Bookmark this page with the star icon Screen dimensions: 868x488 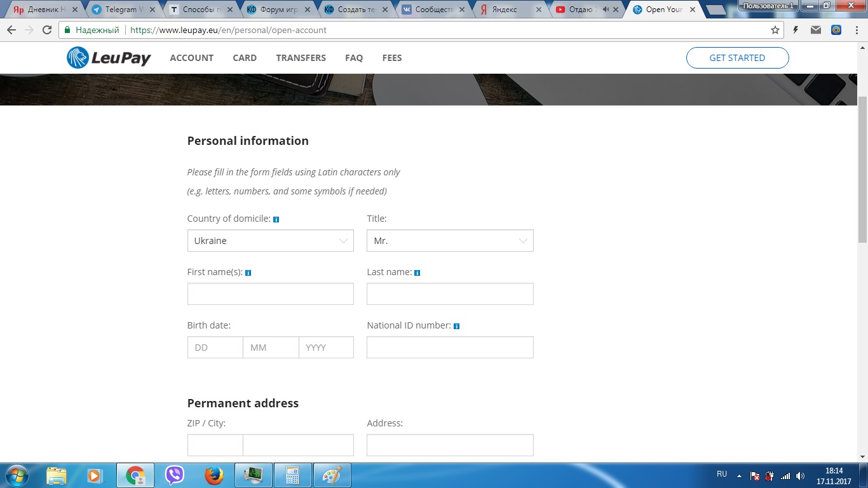pos(775,30)
